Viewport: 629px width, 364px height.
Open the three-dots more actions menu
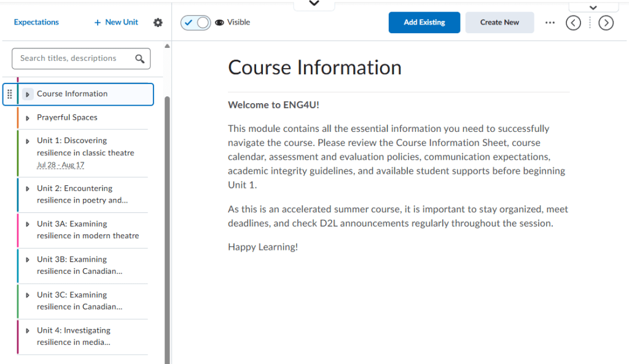coord(550,23)
